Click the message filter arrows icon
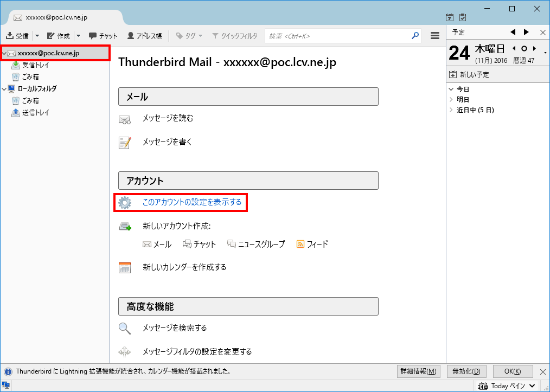Screen dimensions: 550x392 coord(125,352)
